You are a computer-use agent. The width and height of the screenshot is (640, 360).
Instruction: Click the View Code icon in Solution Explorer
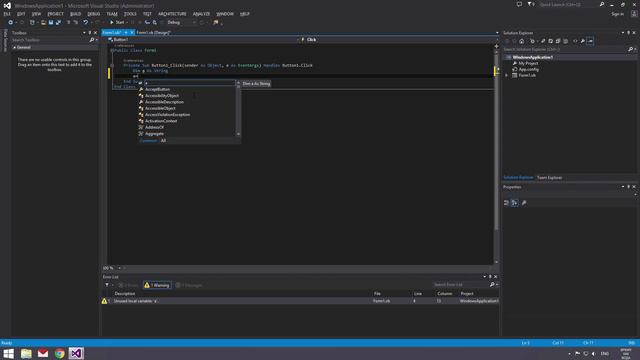(x=575, y=41)
